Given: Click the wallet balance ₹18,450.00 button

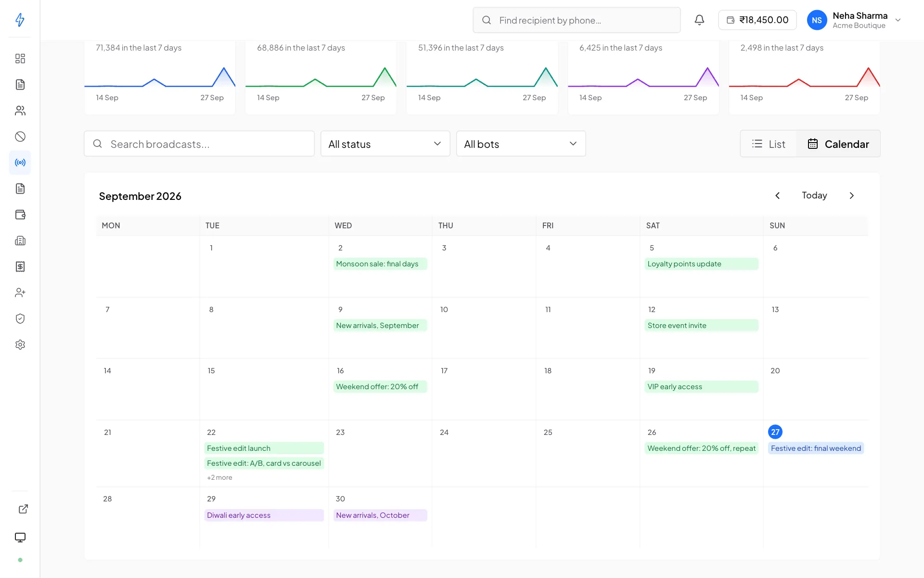Looking at the screenshot, I should coord(757,20).
